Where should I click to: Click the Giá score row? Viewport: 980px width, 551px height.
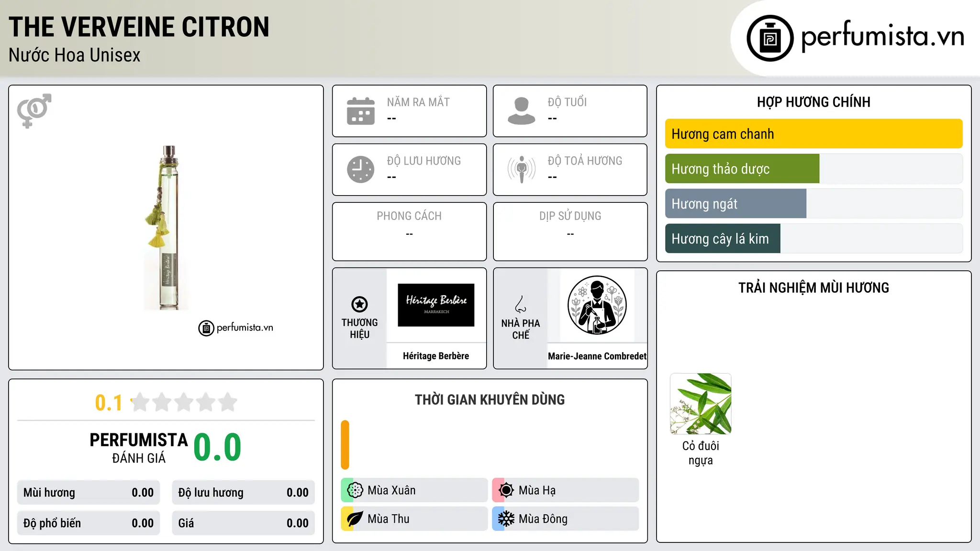click(x=243, y=523)
